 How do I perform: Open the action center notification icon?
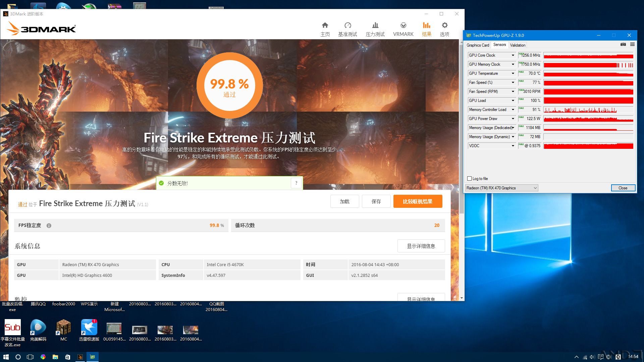tap(600, 357)
